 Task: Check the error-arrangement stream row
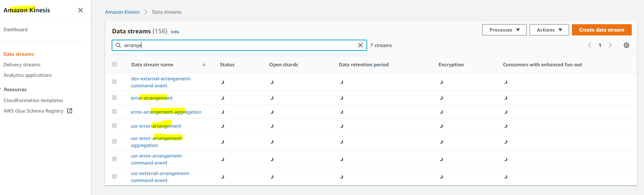(114, 97)
